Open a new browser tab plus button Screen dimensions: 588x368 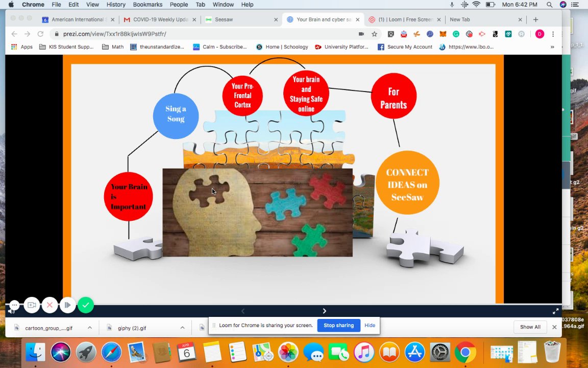(535, 19)
